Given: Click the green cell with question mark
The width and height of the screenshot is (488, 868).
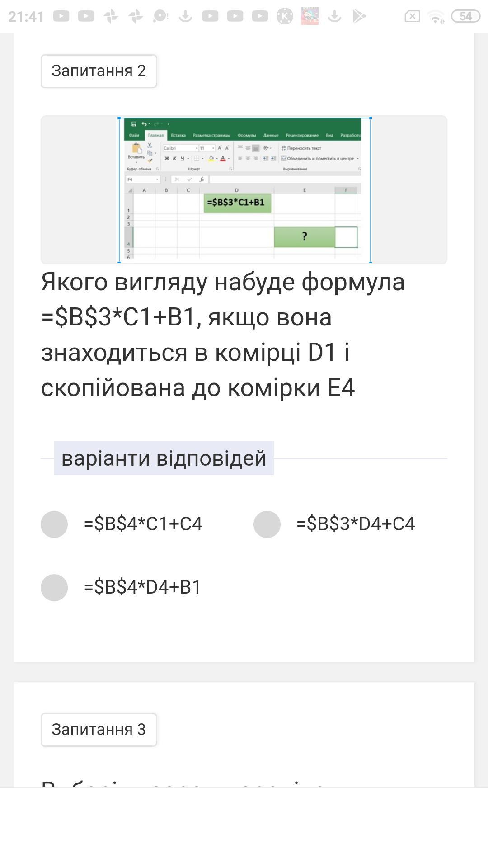Looking at the screenshot, I should coord(304,236).
